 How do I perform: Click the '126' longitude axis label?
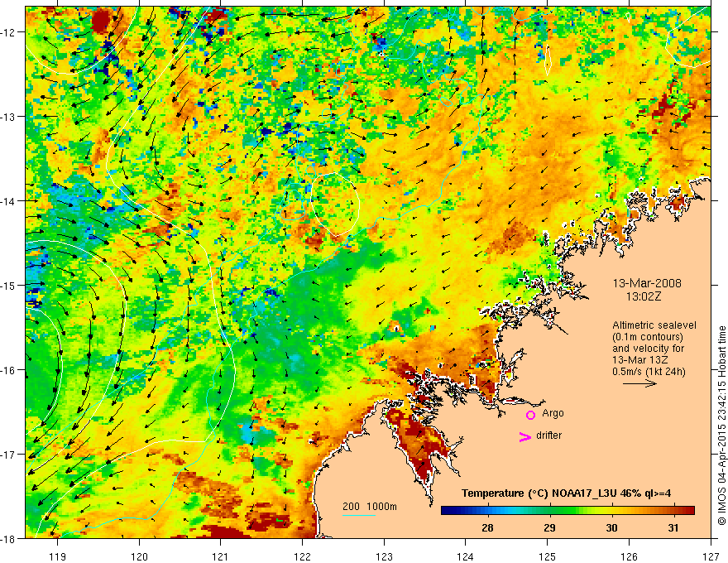point(629,556)
